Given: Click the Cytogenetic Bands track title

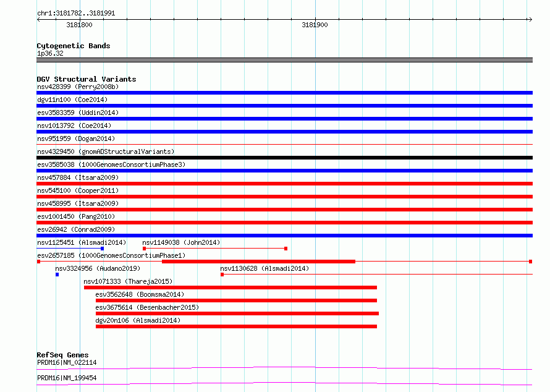Looking at the screenshot, I should click(74, 46).
